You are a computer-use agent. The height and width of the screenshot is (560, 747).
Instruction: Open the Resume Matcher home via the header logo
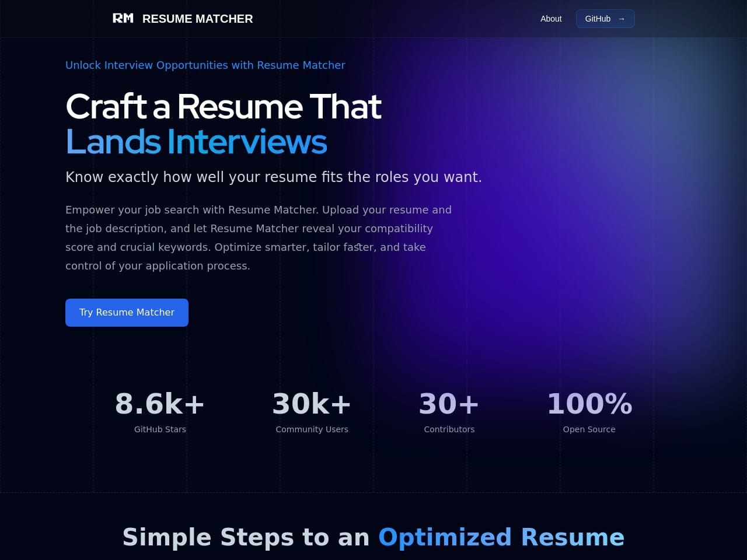(x=181, y=18)
